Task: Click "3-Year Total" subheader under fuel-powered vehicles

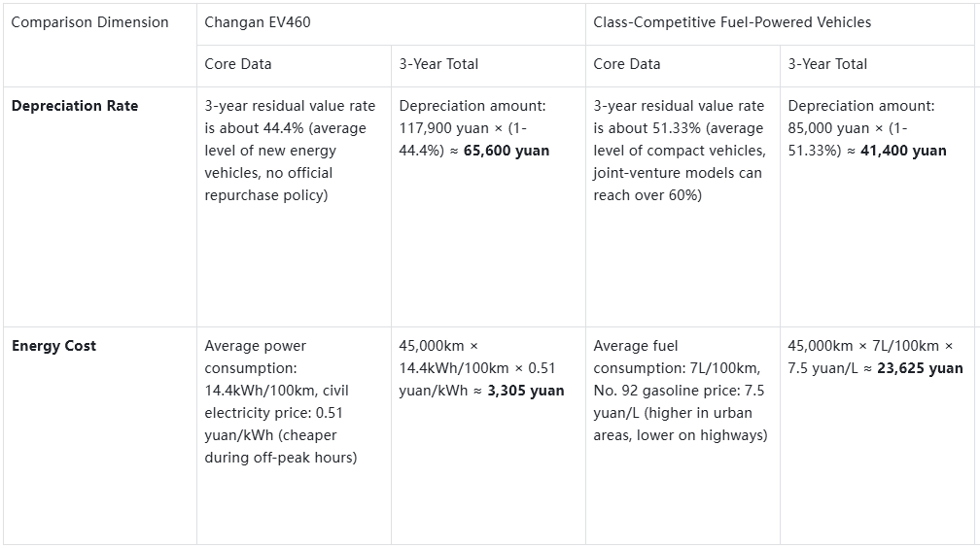Action: click(827, 64)
